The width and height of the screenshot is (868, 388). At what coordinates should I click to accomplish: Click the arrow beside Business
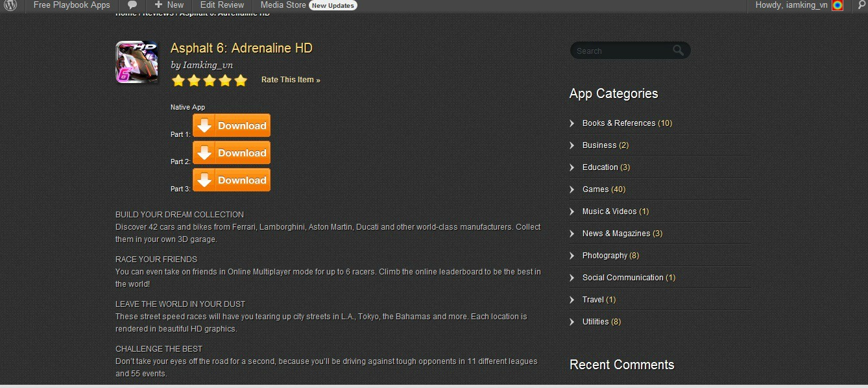click(572, 145)
